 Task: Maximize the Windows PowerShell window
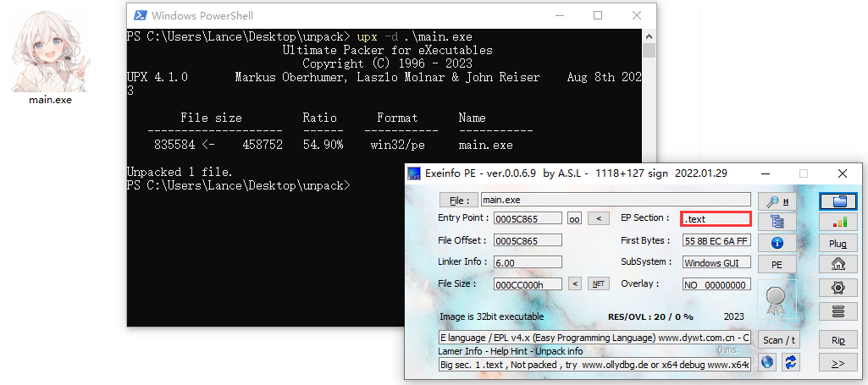(x=598, y=15)
